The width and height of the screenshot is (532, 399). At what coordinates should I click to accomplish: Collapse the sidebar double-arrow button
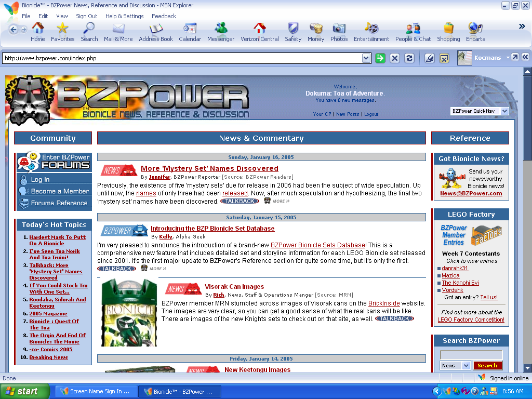point(525,57)
